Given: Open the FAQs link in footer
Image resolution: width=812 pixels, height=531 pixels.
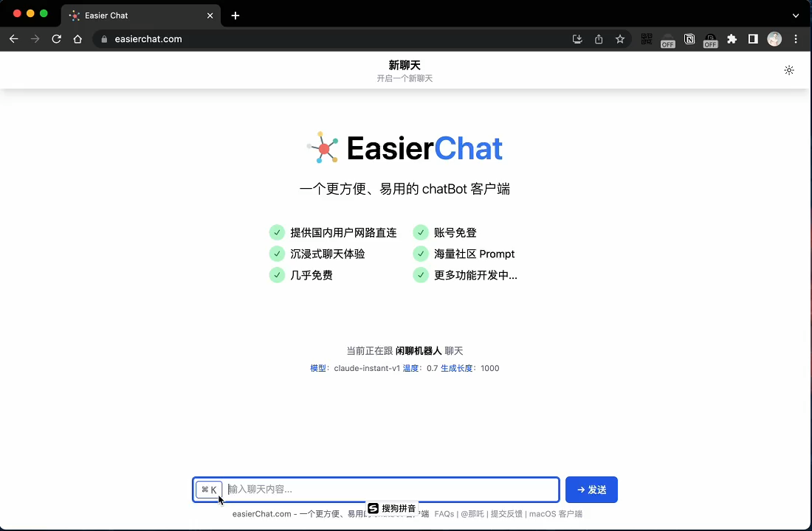Looking at the screenshot, I should 444,514.
